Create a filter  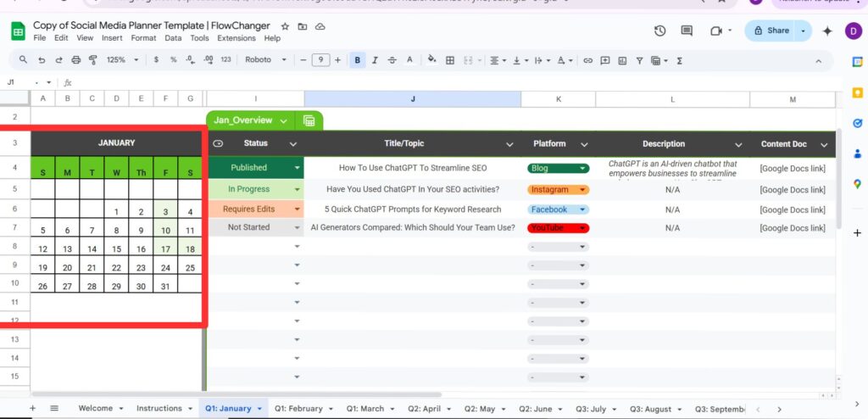tap(639, 60)
